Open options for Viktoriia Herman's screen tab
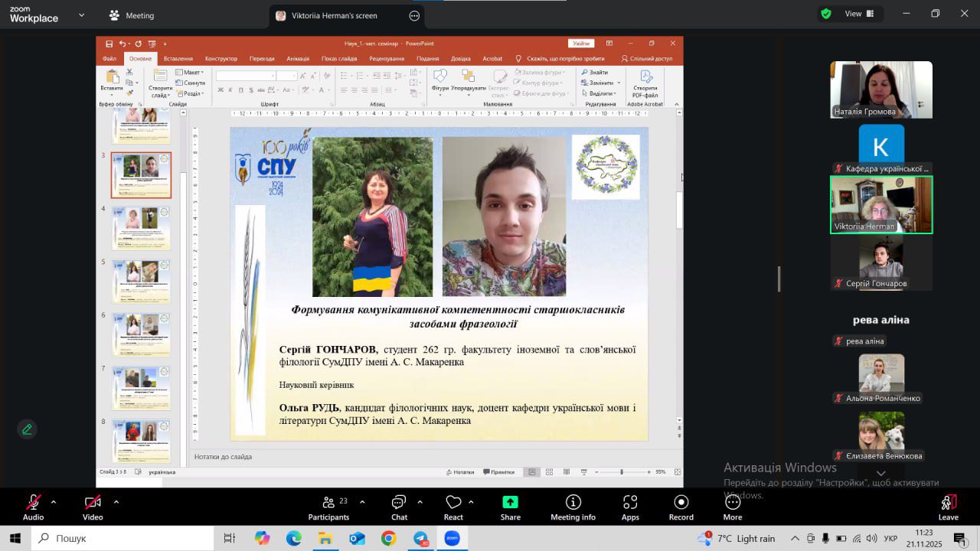 (x=414, y=15)
